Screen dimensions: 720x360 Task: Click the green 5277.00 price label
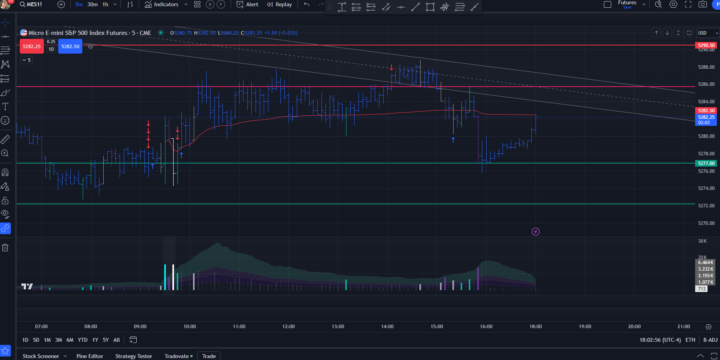pos(706,163)
